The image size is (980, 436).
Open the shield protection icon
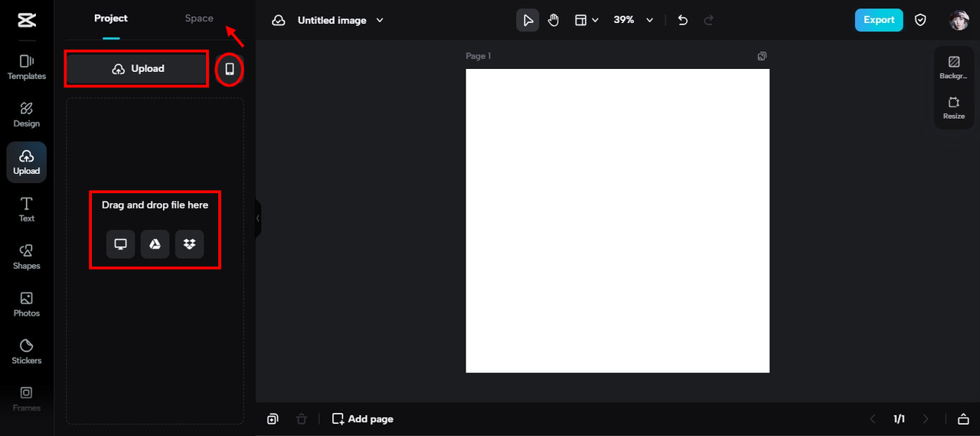pos(920,20)
